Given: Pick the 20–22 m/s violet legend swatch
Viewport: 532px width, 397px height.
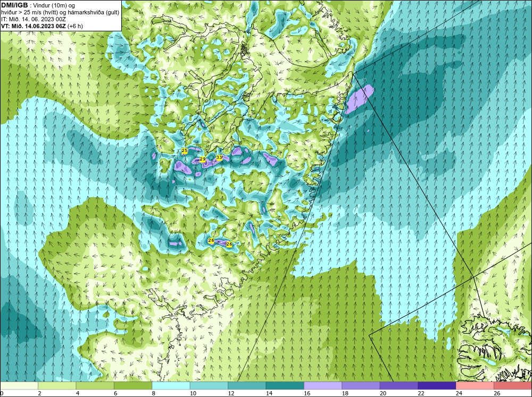Looking at the screenshot, I should click(x=399, y=386).
